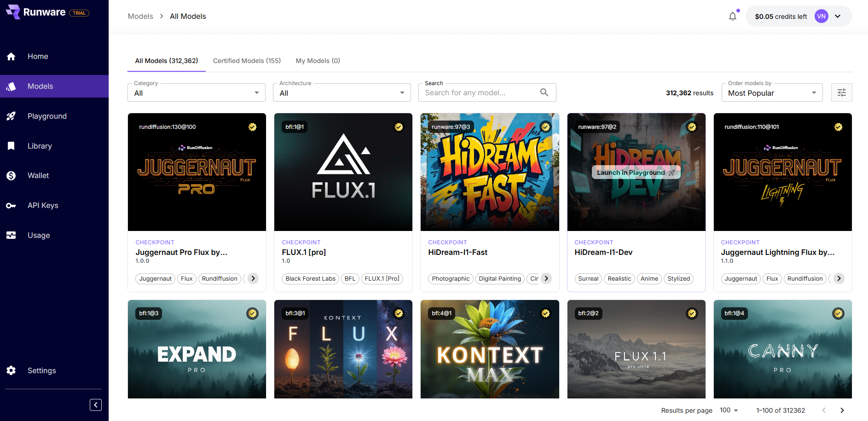Expand the account dropdown chevron
Image resolution: width=868 pixels, height=421 pixels.
pos(838,16)
